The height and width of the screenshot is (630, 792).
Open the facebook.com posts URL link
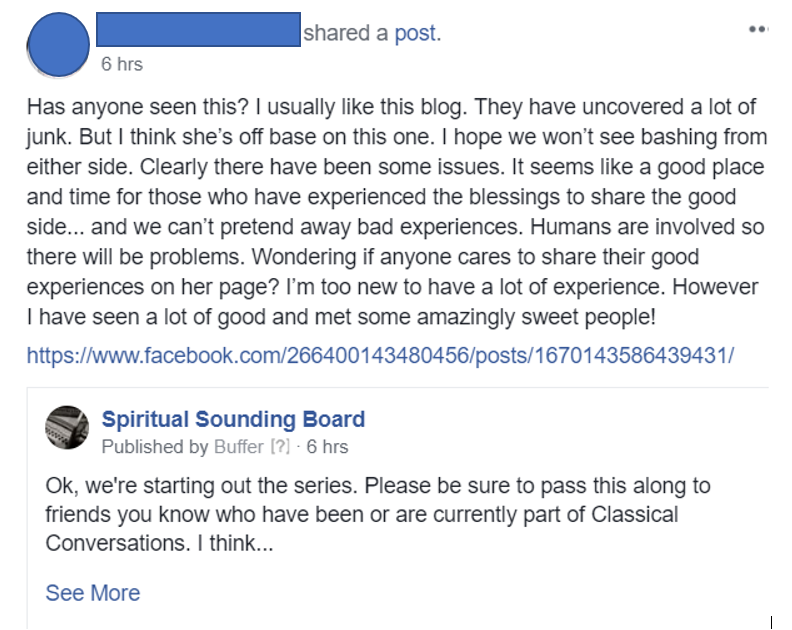(x=380, y=355)
